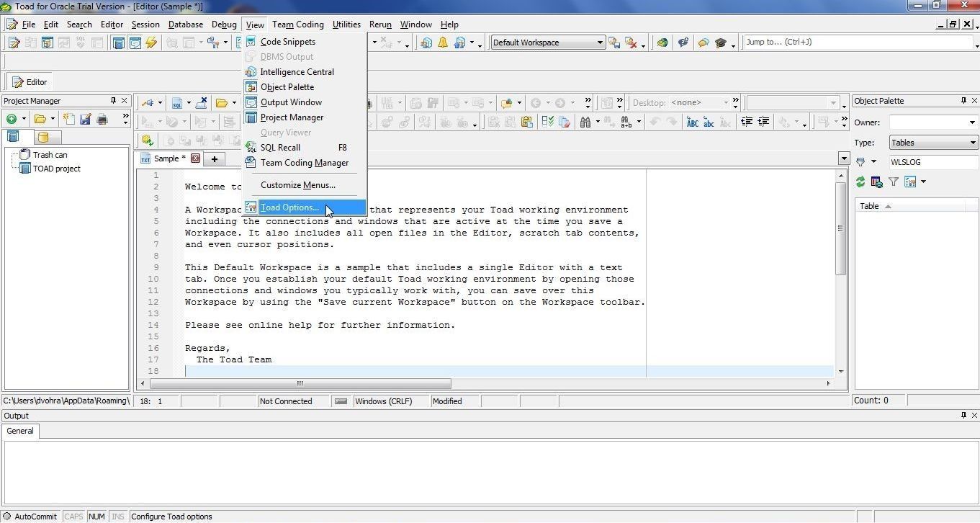The image size is (980, 523).
Task: Click the graduation cap icon
Action: pos(720,43)
